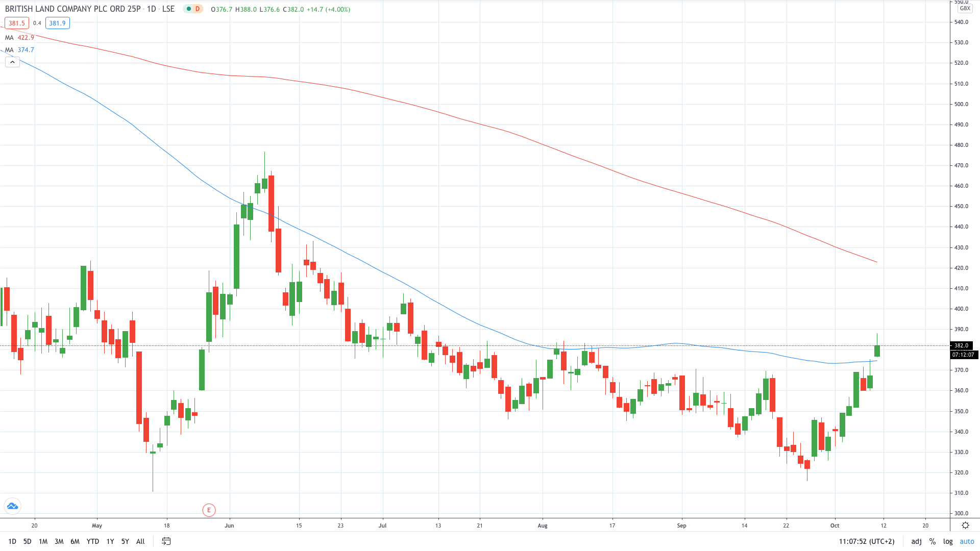Click the earnings E marker
980x551 pixels.
click(x=209, y=510)
